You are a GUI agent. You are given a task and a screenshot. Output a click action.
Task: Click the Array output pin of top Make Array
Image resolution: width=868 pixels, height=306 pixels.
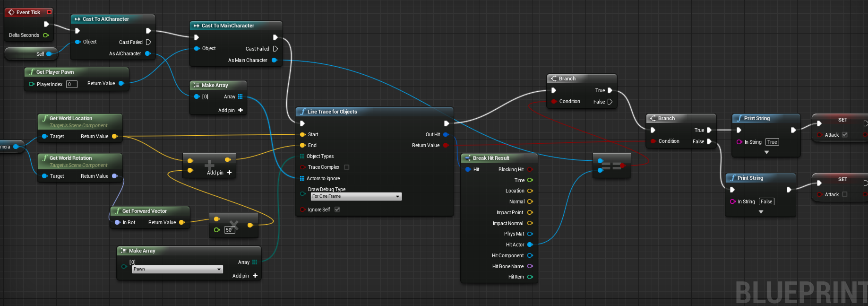click(240, 96)
